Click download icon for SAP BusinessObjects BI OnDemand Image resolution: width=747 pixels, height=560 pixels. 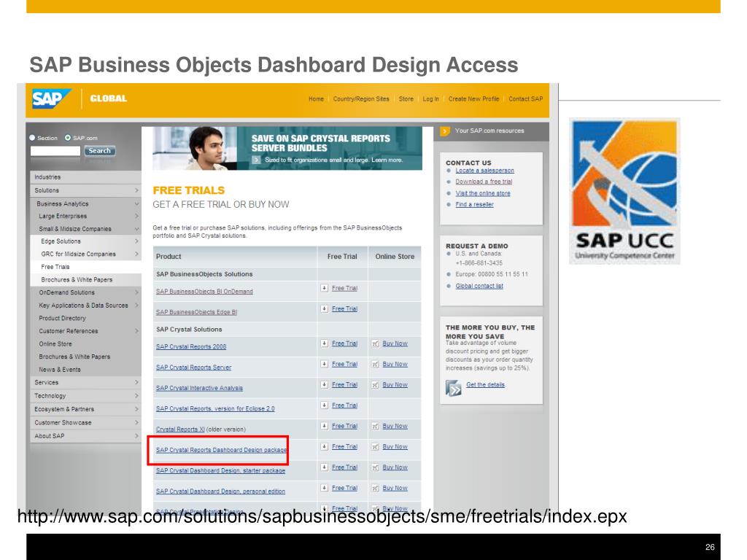(324, 288)
